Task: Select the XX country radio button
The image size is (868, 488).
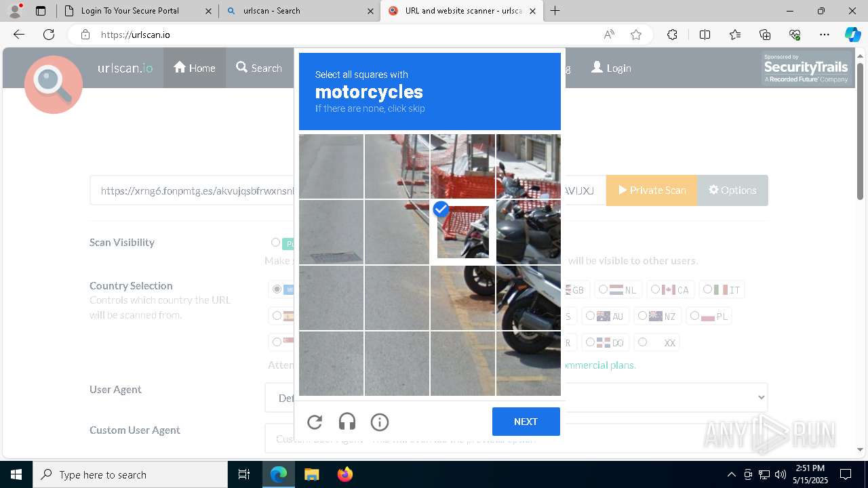Action: pos(642,342)
